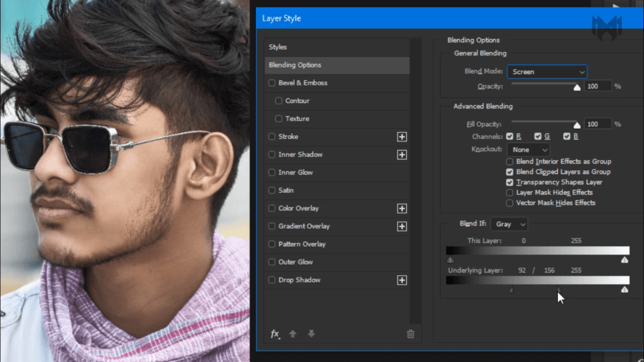Screen dimensions: 644x362
Task: Enable the Color Overlay checkbox
Action: click(x=272, y=209)
